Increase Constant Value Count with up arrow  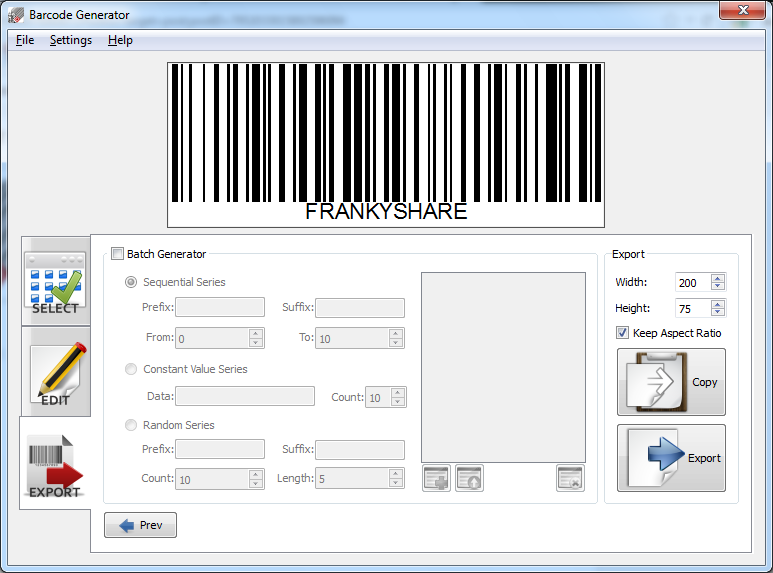pos(397,393)
